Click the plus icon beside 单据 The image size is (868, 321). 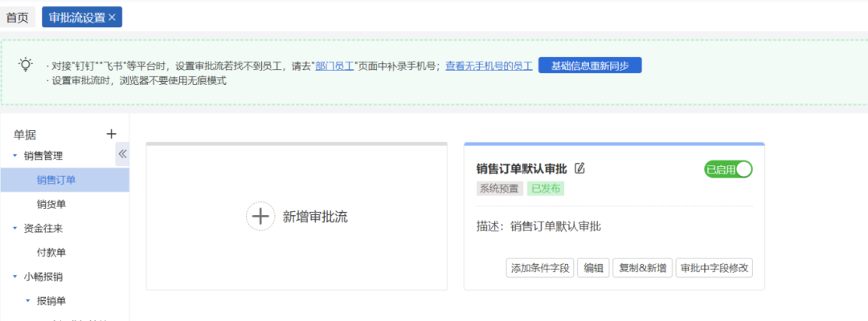(112, 134)
